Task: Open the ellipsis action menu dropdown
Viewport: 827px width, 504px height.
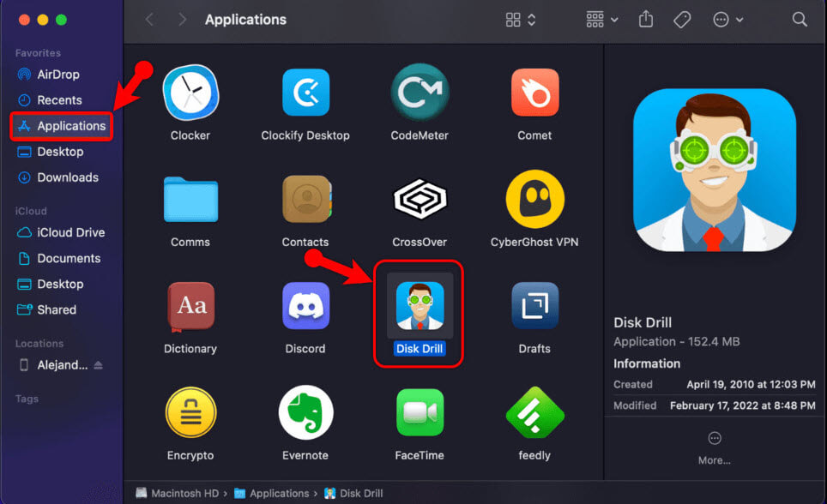Action: coord(727,20)
